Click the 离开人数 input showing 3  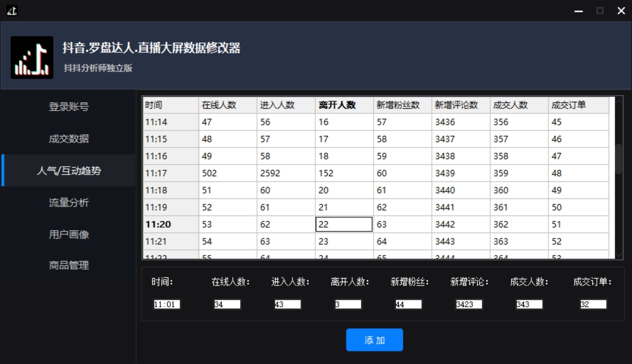point(349,304)
